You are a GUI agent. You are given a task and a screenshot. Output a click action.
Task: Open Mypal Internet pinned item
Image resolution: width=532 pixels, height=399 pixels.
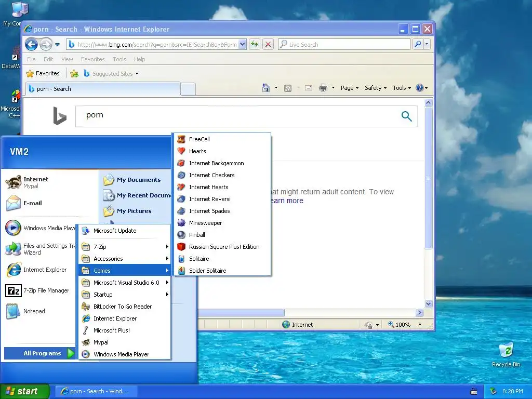coord(50,182)
